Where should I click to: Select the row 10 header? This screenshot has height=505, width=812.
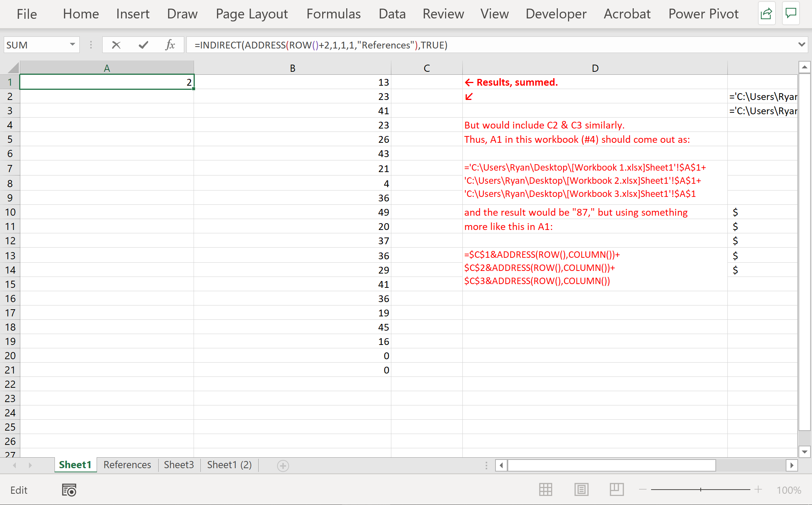10,212
